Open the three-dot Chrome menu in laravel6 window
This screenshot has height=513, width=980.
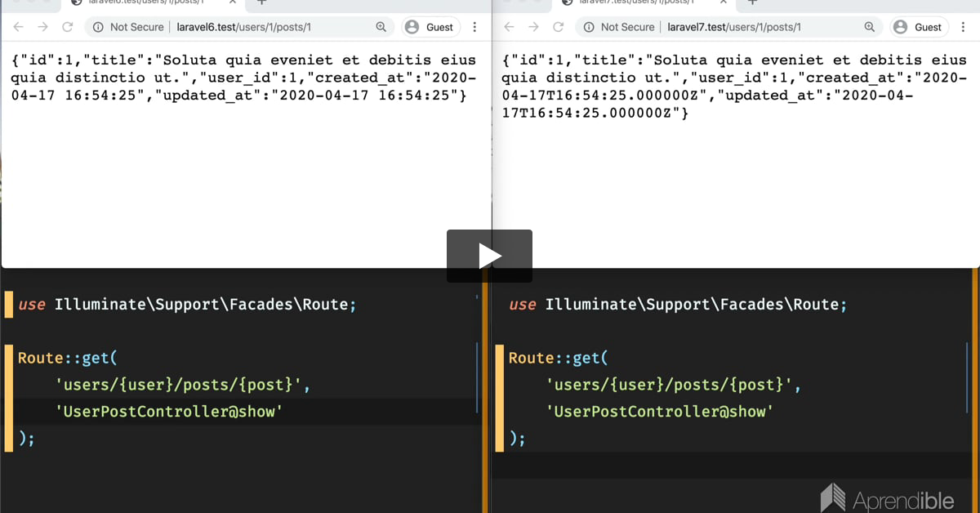pyautogui.click(x=475, y=27)
